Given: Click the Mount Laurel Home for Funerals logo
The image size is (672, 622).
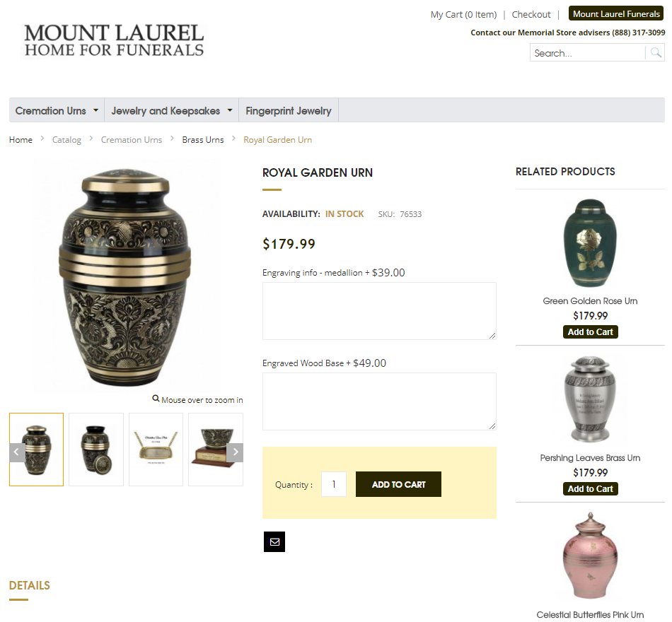Looking at the screenshot, I should point(114,41).
